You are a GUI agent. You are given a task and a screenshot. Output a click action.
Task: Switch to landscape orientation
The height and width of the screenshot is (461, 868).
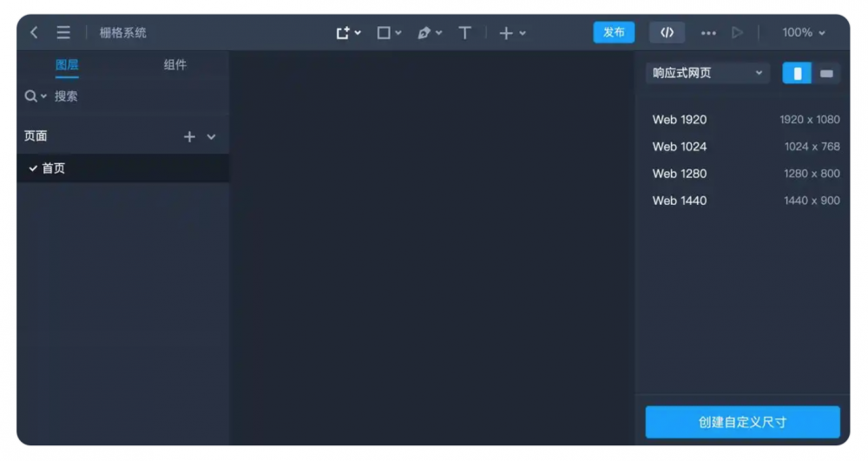point(826,74)
